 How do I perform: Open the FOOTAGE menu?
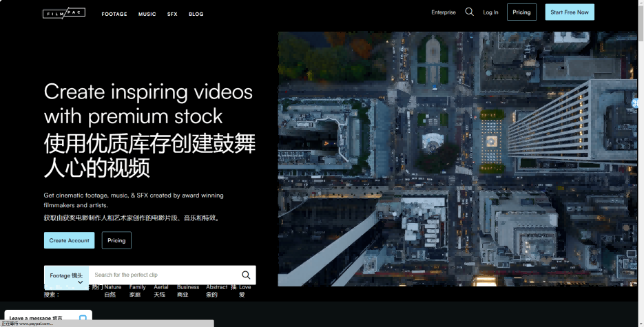click(x=114, y=14)
